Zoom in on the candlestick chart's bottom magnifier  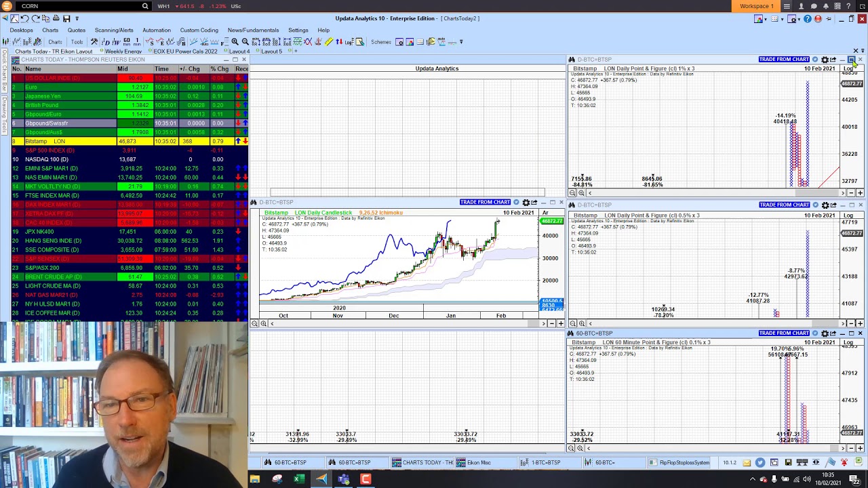(x=264, y=323)
